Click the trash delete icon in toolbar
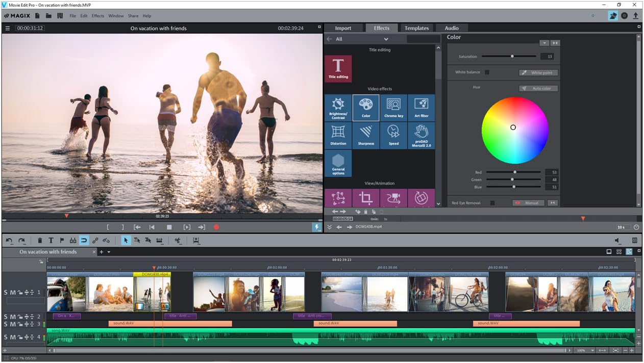 [40, 241]
